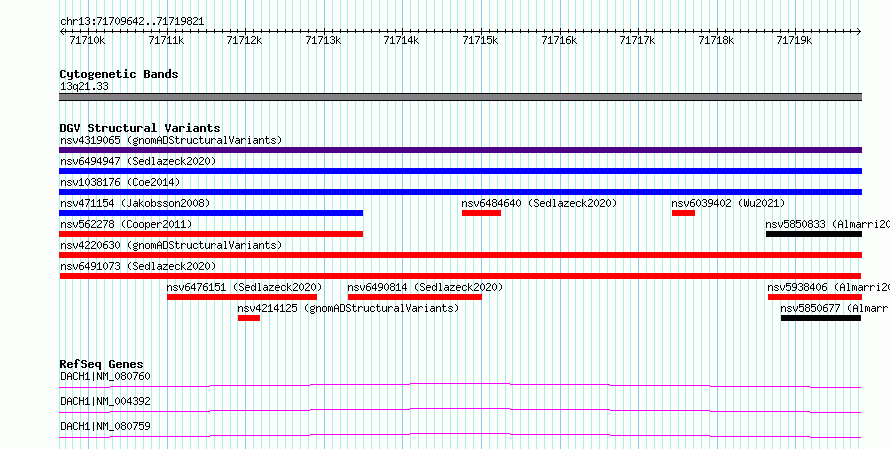Click the 71713k ruler tick label
The height and width of the screenshot is (449, 890).
coord(323,41)
